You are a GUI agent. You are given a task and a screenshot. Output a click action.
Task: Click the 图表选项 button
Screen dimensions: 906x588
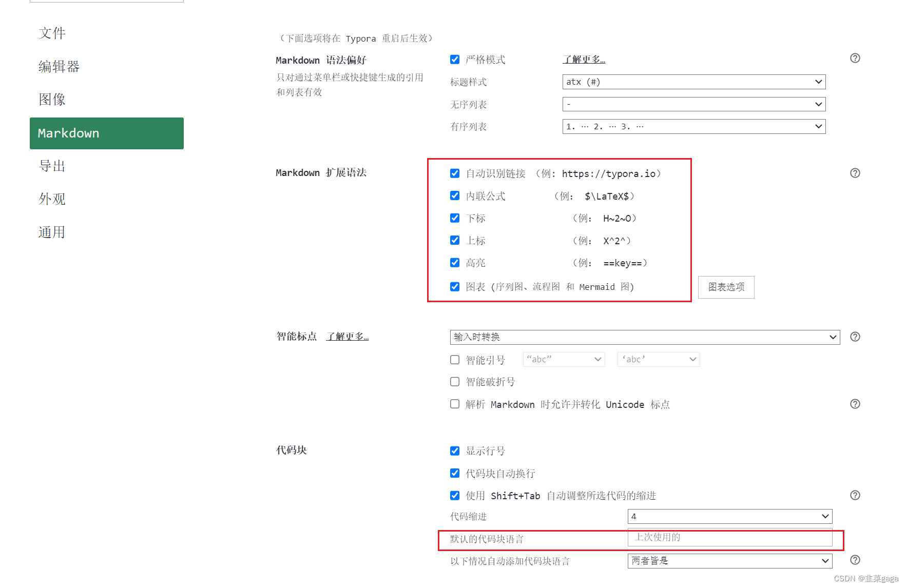[x=726, y=287]
